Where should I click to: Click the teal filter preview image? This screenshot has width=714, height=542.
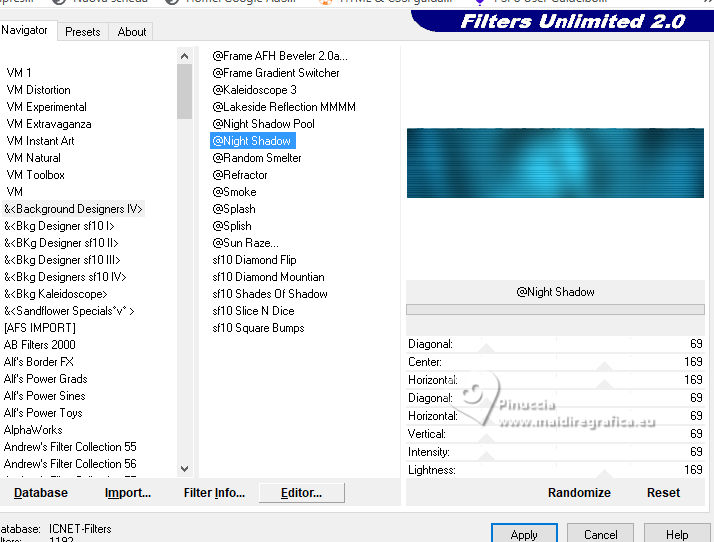click(555, 163)
